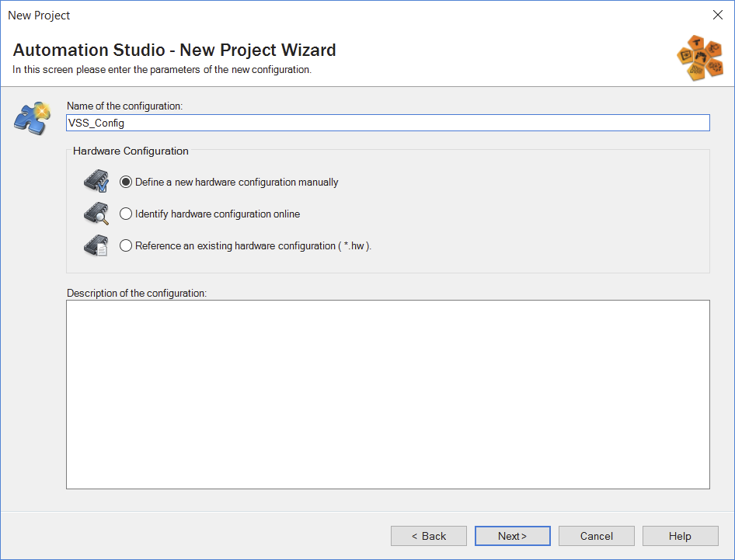Click the "Name of the configuration:" label
This screenshot has width=735, height=560.
124,106
